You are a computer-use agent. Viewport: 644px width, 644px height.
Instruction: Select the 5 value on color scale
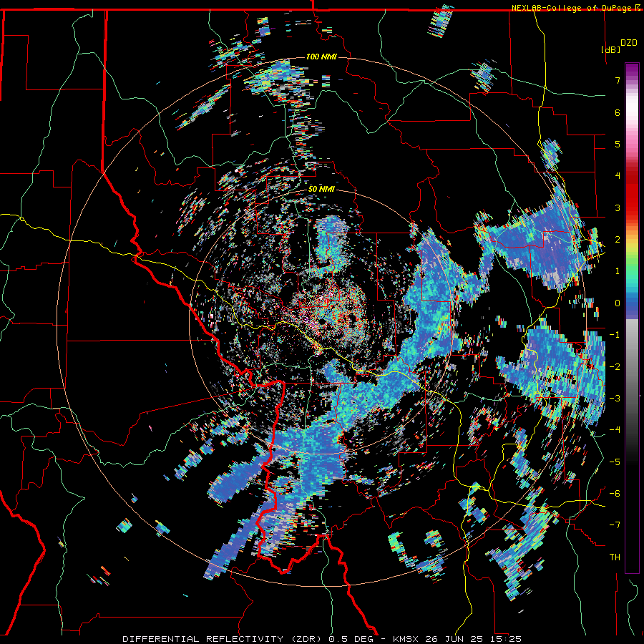618,144
